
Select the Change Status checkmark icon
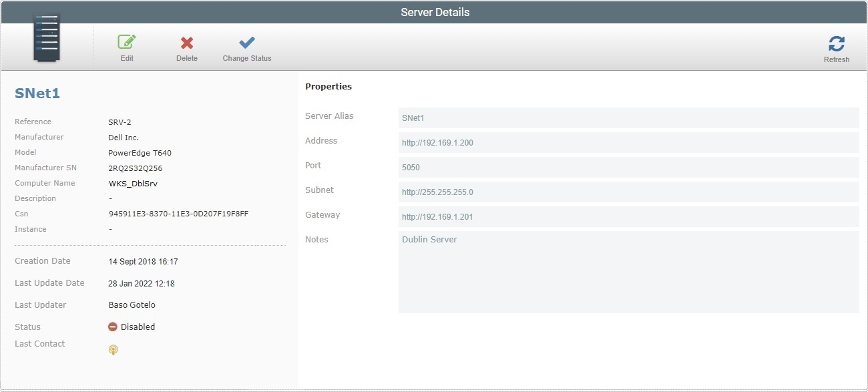[x=246, y=41]
